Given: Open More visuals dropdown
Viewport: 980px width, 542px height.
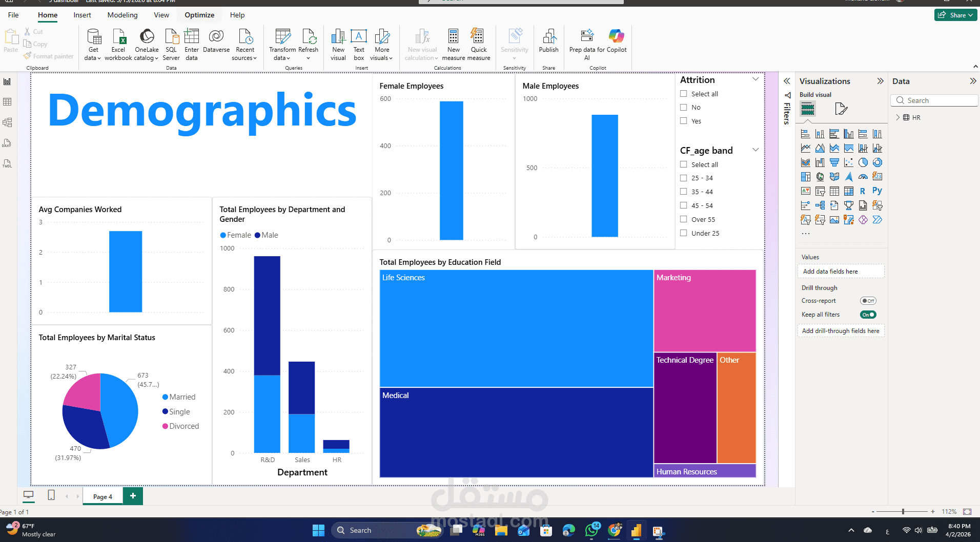Looking at the screenshot, I should [382, 44].
